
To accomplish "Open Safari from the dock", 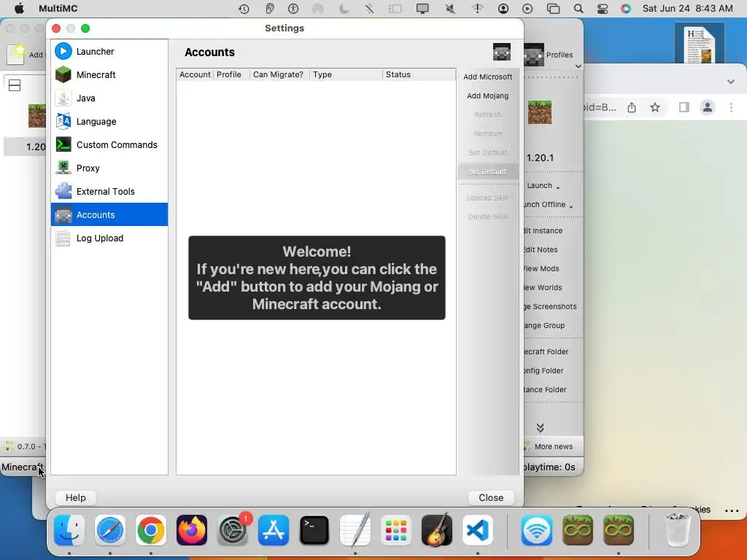I will (110, 530).
